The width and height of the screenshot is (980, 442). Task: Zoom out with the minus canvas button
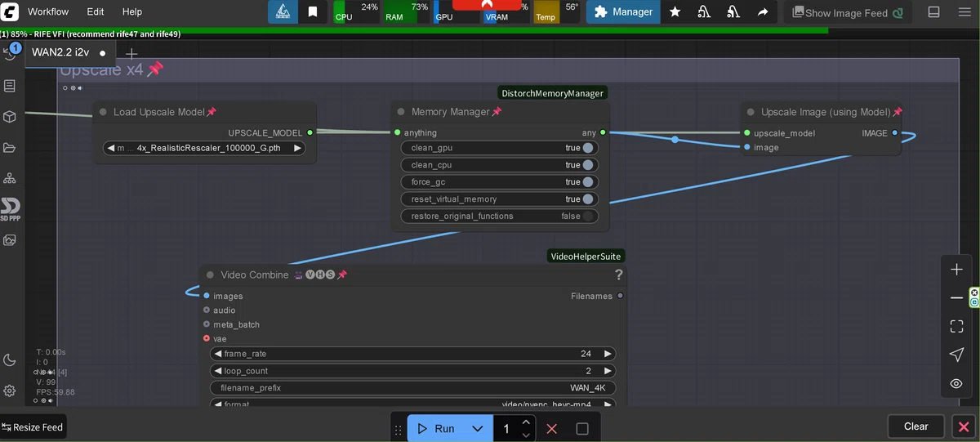pyautogui.click(x=957, y=298)
